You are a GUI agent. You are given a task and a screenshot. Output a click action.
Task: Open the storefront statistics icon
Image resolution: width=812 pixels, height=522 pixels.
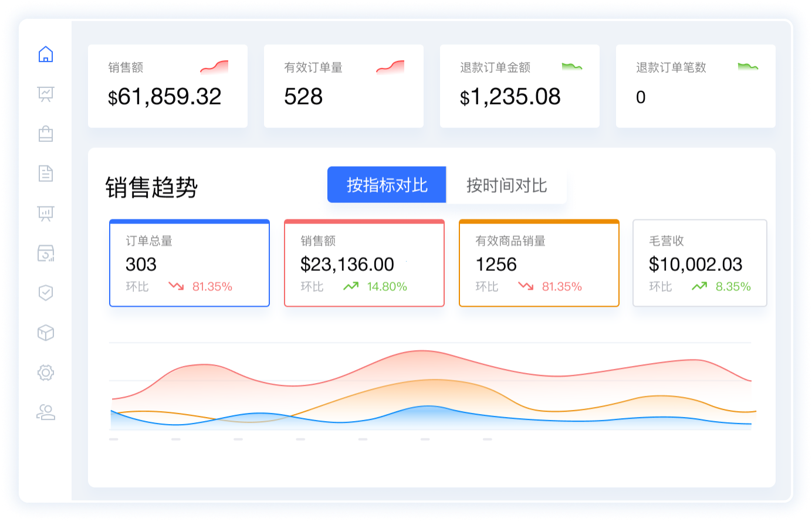46,253
